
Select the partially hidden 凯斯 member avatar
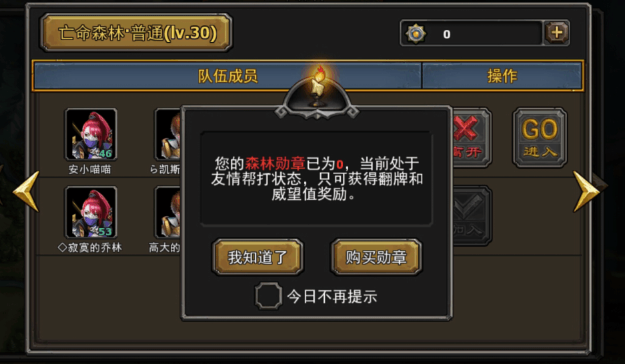[x=168, y=134]
